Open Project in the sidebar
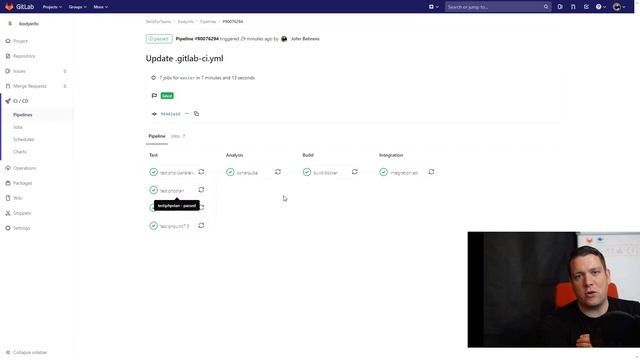Screen dimensions: 640x360 [20, 41]
